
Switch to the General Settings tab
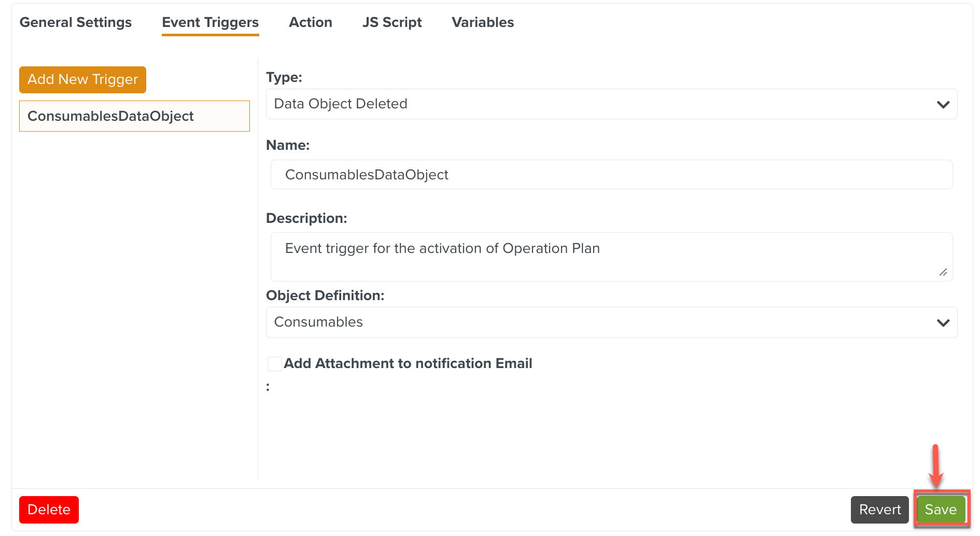pos(76,22)
